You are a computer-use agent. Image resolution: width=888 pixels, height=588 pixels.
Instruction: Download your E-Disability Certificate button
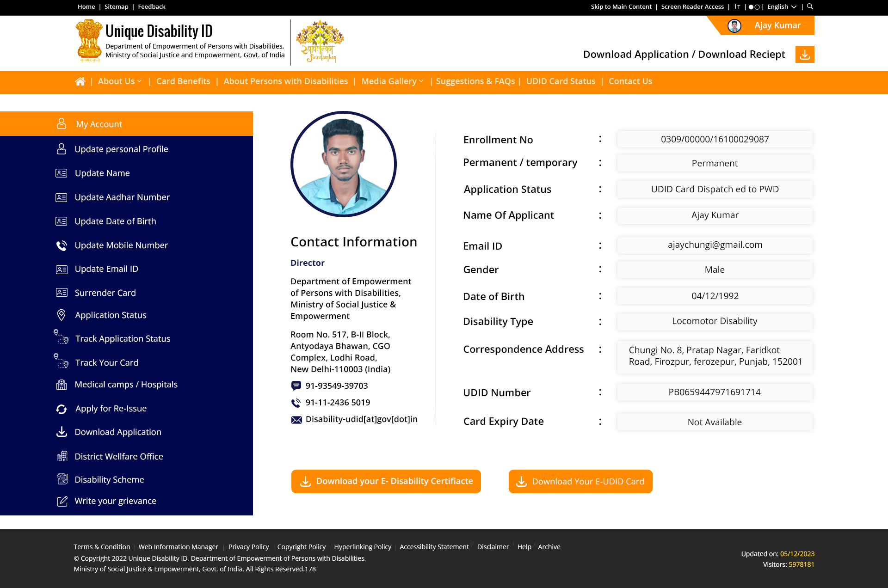coord(386,481)
